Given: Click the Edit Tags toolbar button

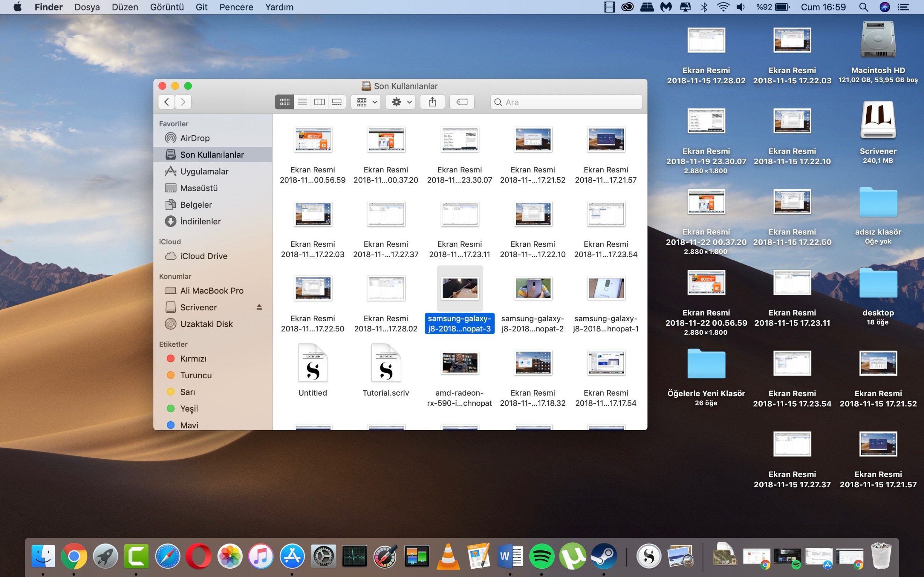Looking at the screenshot, I should click(x=462, y=102).
